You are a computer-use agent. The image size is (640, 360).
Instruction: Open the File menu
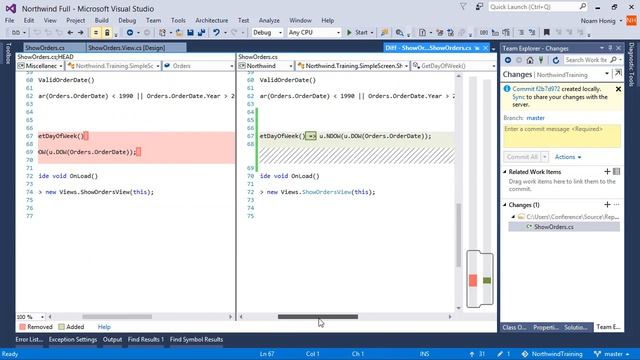pos(9,20)
